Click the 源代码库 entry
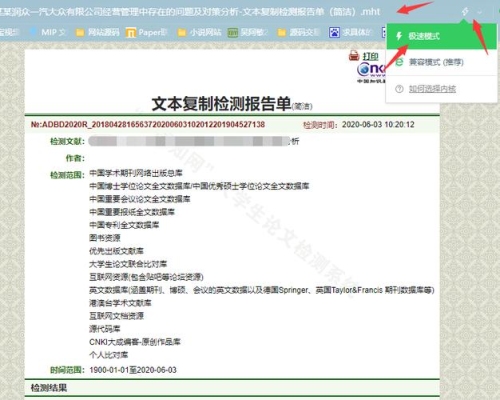The width and height of the screenshot is (500, 400). pyautogui.click(x=104, y=329)
